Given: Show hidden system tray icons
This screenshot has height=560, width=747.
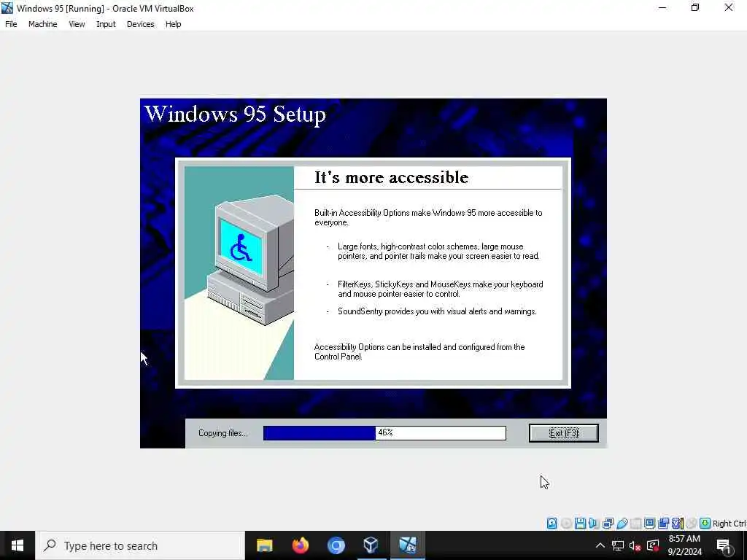Looking at the screenshot, I should click(x=600, y=545).
